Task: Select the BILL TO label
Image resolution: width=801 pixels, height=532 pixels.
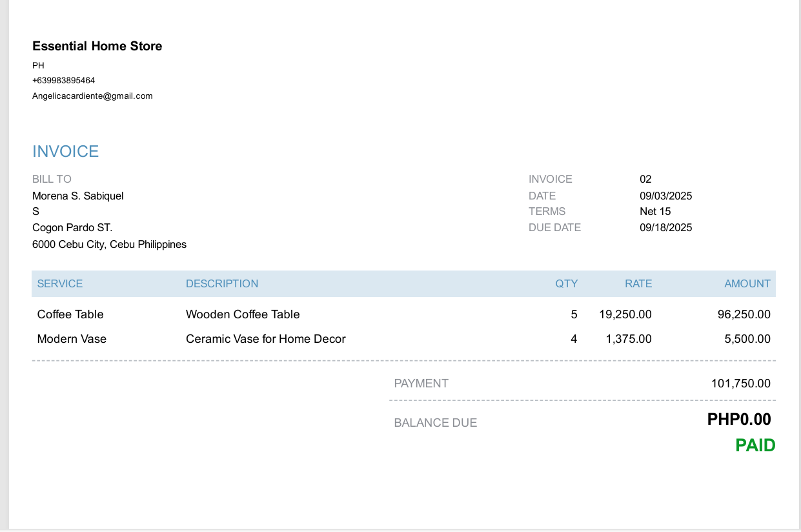Action: pos(52,179)
